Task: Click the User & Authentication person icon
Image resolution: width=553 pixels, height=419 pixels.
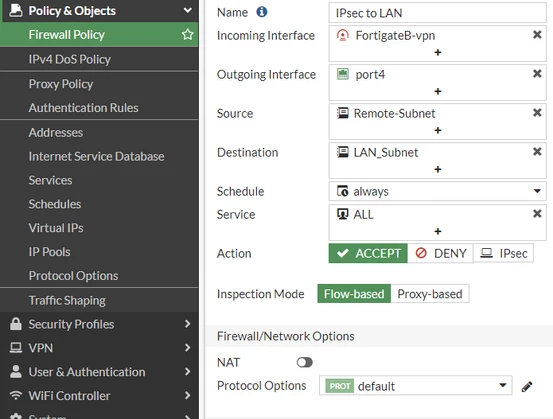Action: pyautogui.click(x=16, y=372)
